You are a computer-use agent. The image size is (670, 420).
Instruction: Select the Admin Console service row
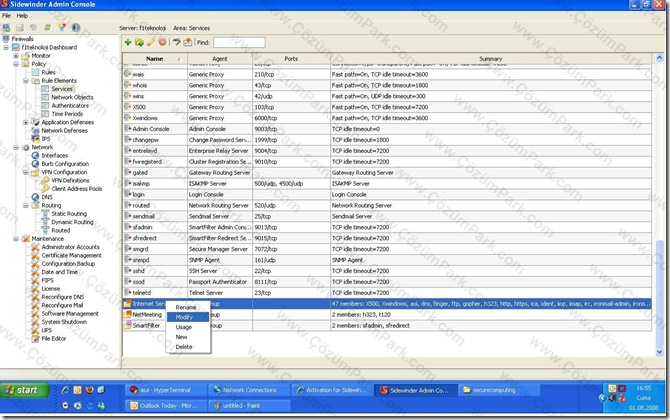tap(387, 129)
